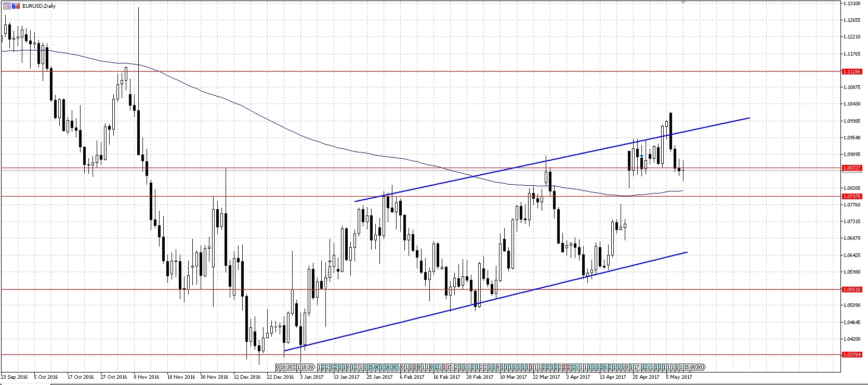The width and height of the screenshot is (868, 385).
Task: Click the 17: news event marker
Action: pyautogui.click(x=637, y=367)
